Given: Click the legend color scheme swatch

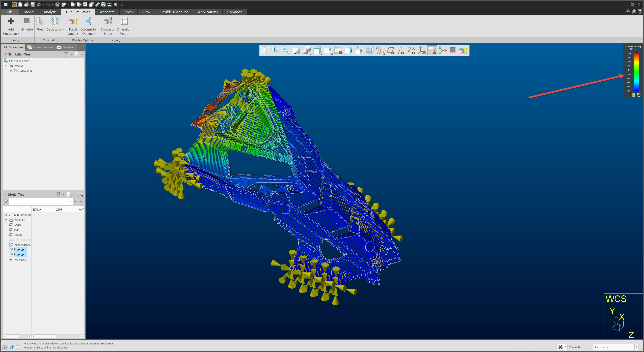Looking at the screenshot, I should coord(633,95).
